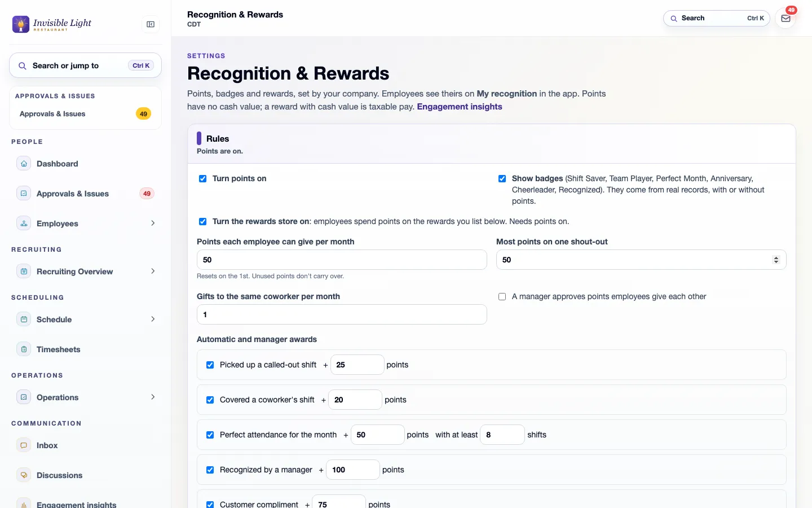Open Discussions in the sidebar
812x508 pixels.
[85, 475]
